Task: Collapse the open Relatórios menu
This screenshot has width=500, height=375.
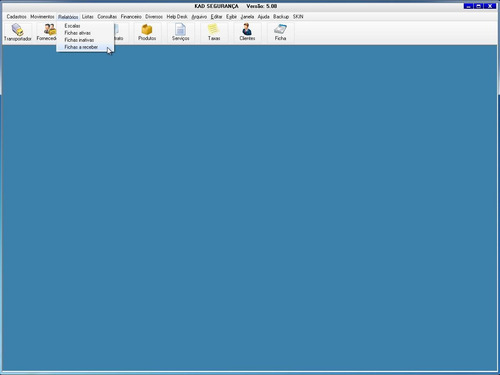Action: coord(68,16)
